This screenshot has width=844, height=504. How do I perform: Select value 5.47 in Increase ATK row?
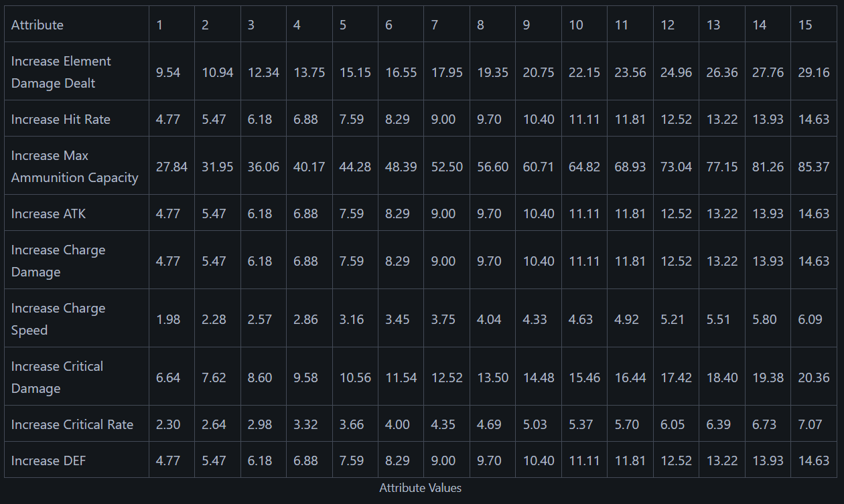pos(214,214)
